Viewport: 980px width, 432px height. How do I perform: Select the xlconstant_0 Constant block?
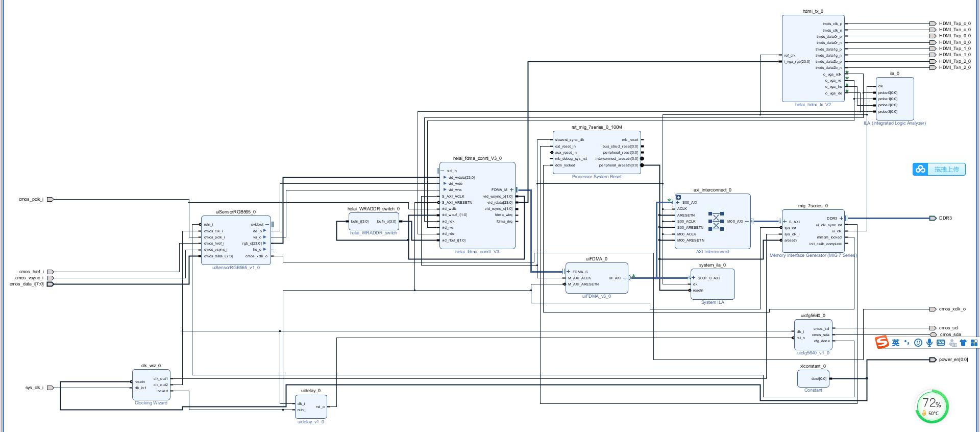click(813, 379)
